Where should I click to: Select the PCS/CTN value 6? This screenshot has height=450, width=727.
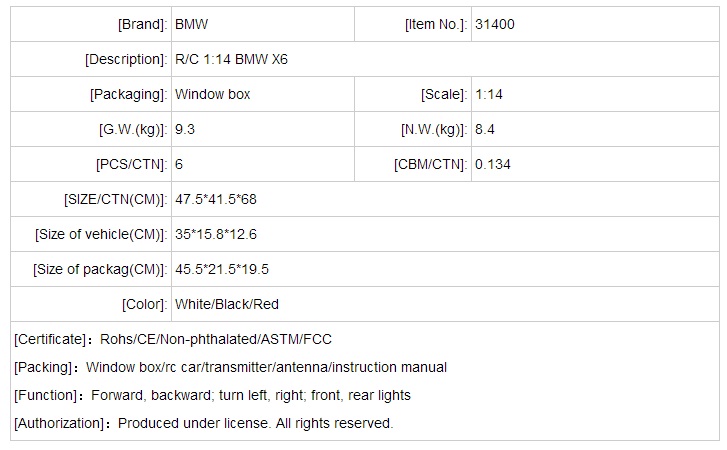pos(179,164)
